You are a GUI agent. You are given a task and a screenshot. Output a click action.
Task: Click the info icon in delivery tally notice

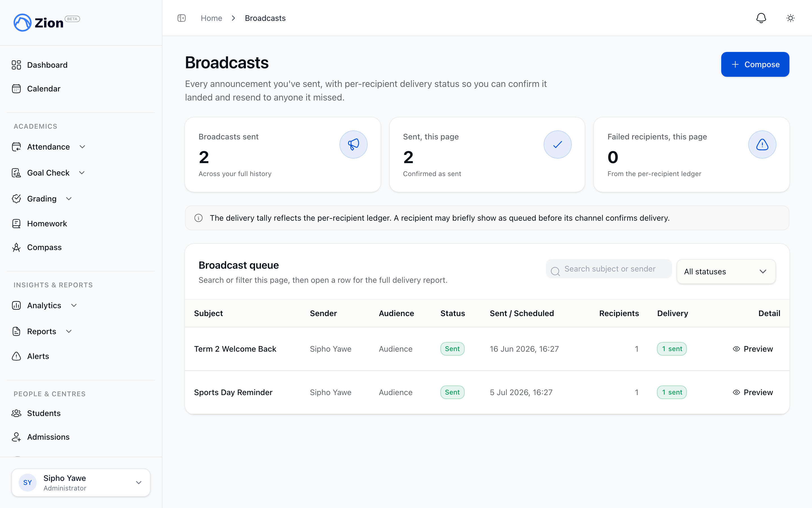tap(199, 218)
